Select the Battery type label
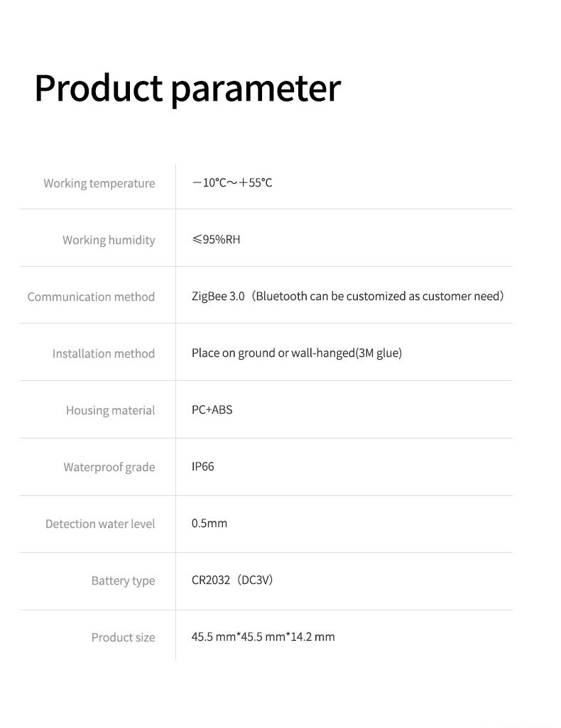This screenshot has width=561, height=728. [123, 581]
